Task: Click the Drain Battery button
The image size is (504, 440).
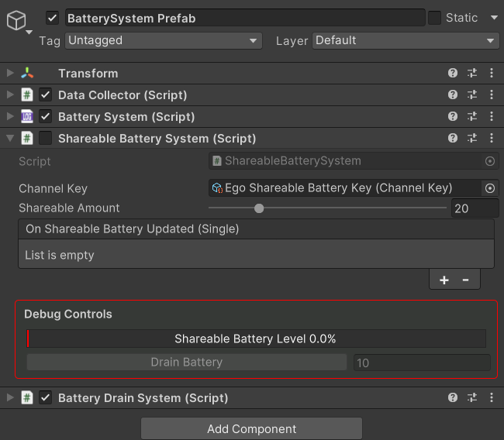Action: pos(187,363)
